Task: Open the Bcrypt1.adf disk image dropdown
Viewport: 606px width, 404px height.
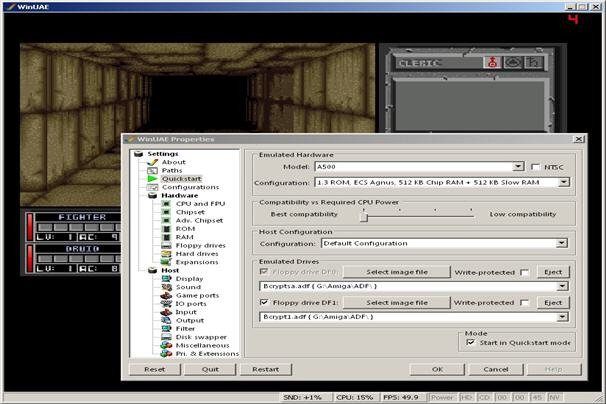Action: tap(563, 317)
